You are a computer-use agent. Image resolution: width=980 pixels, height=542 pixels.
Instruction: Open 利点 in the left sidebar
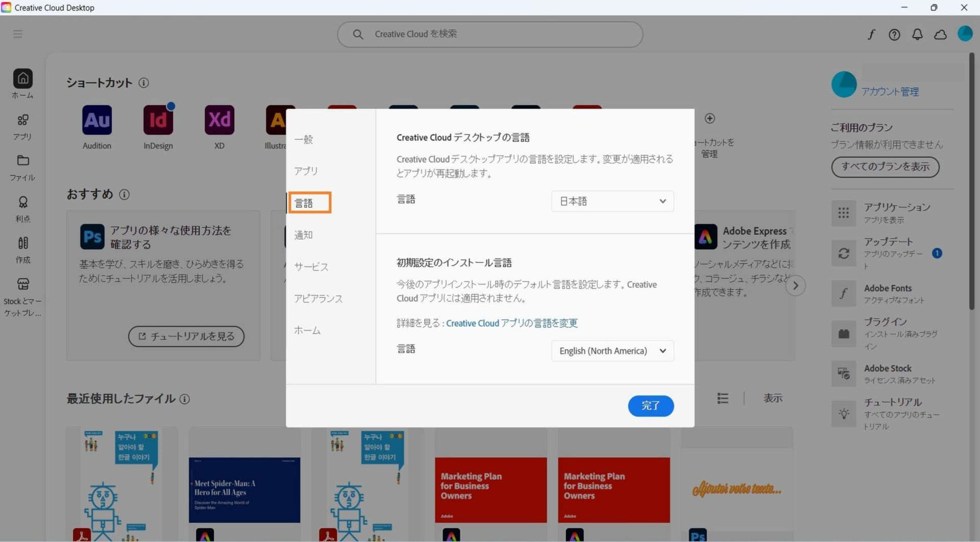[22, 209]
